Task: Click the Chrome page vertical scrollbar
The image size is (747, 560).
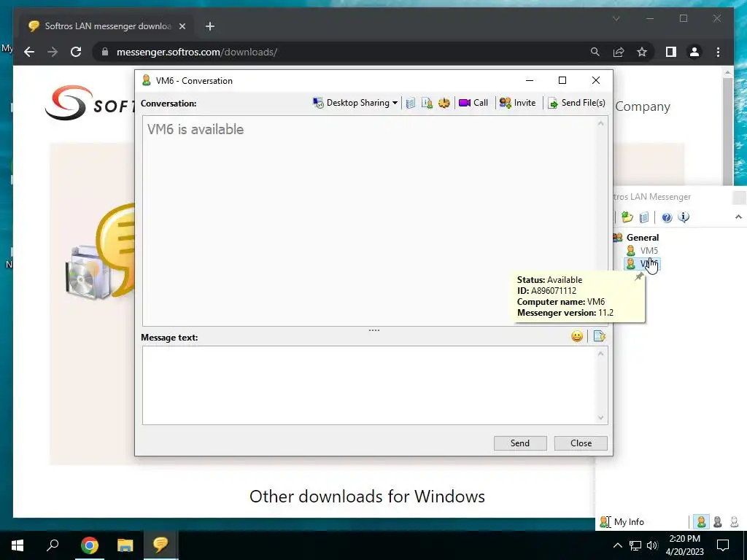Action: [727, 131]
